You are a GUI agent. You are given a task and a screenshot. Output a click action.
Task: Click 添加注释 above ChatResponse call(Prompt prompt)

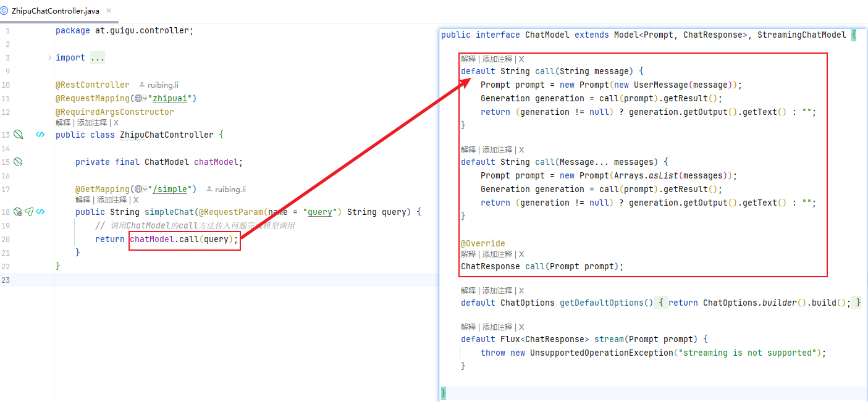(497, 254)
